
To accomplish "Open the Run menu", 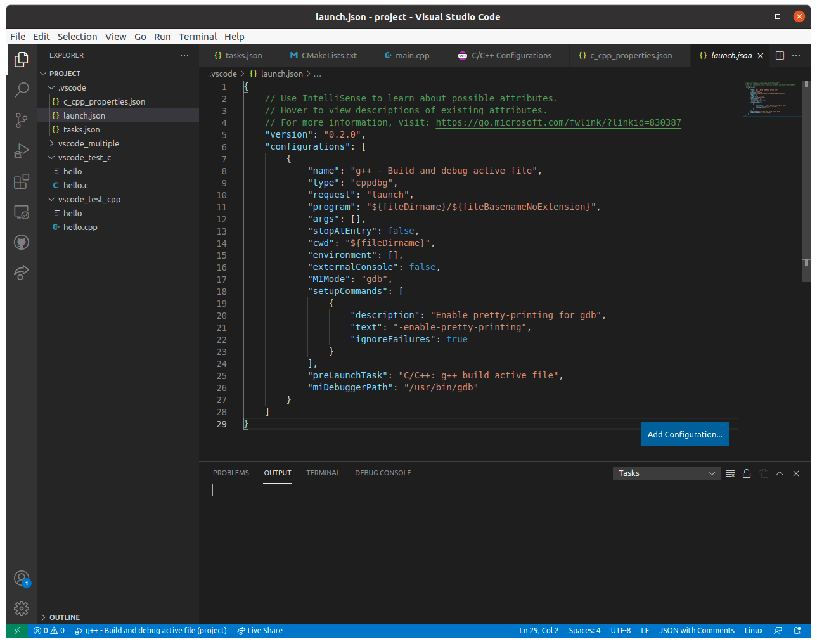I will tap(162, 37).
